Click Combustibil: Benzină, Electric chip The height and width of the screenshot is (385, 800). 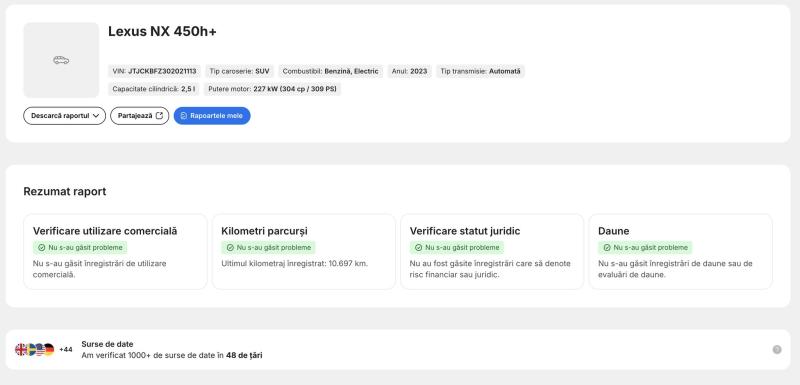tap(331, 71)
